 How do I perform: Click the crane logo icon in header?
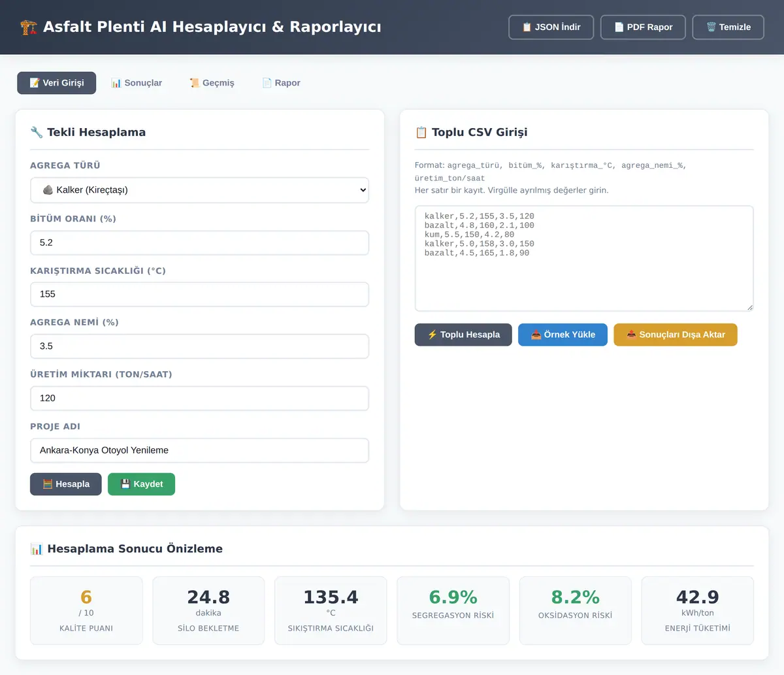pos(29,27)
